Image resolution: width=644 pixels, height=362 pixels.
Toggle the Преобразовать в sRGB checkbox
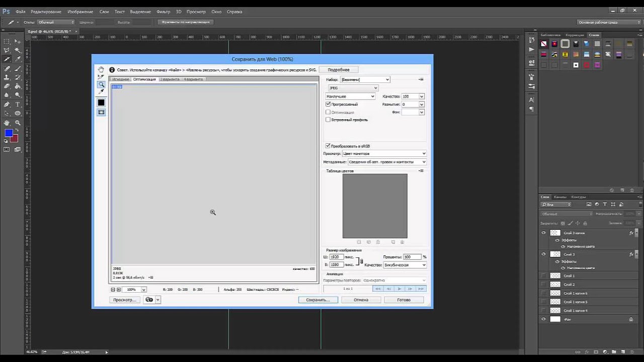pos(328,146)
